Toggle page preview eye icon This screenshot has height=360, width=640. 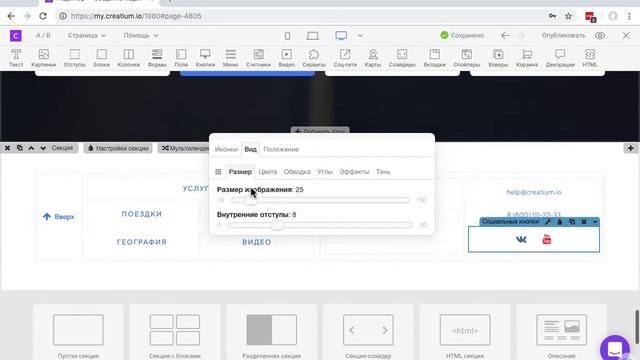coord(600,36)
